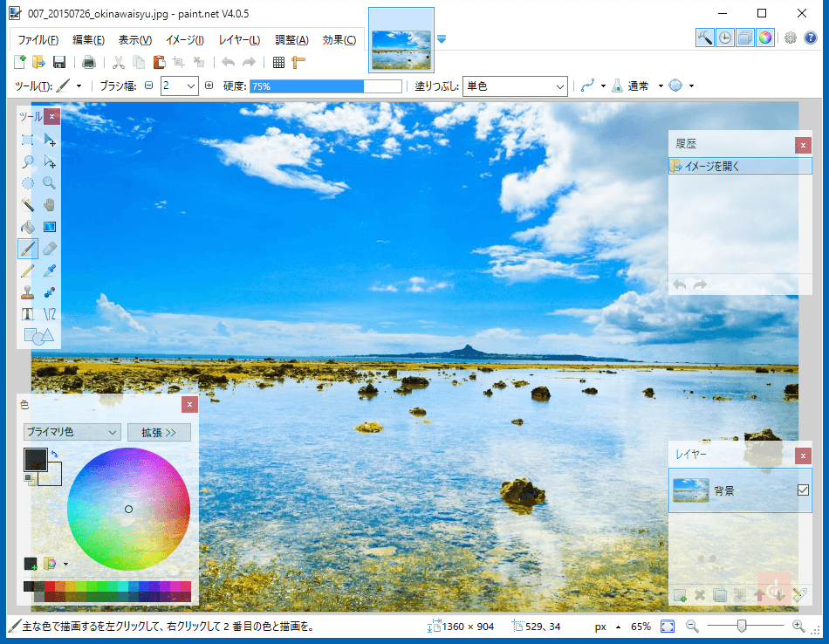Open the 表示(V) menu

(134, 40)
